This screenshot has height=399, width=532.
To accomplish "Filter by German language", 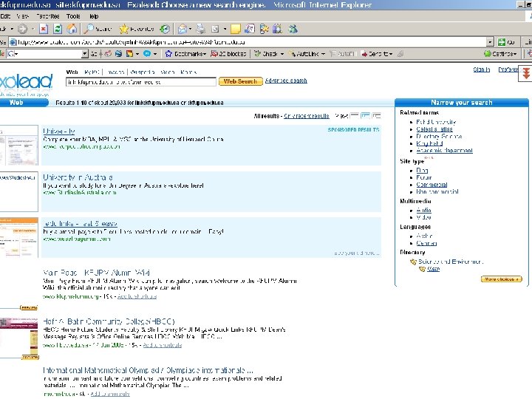I will click(x=426, y=243).
